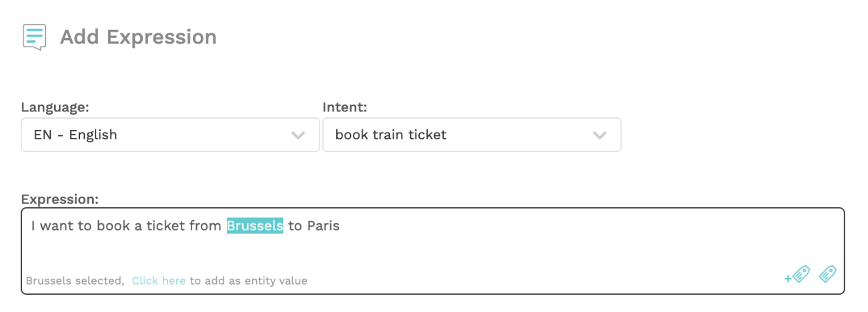This screenshot has width=868, height=312.
Task: Expand the Language dropdown chevron
Action: point(298,135)
